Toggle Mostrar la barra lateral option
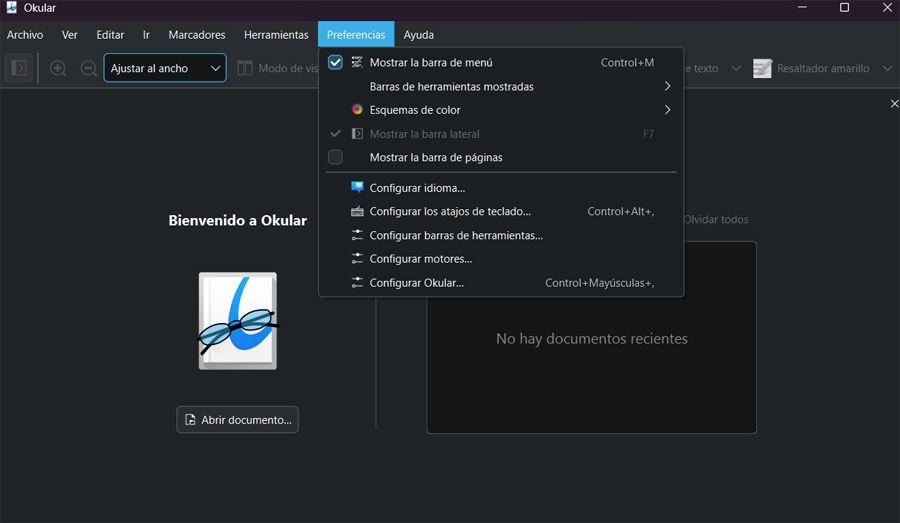This screenshot has height=523, width=900. (x=501, y=134)
